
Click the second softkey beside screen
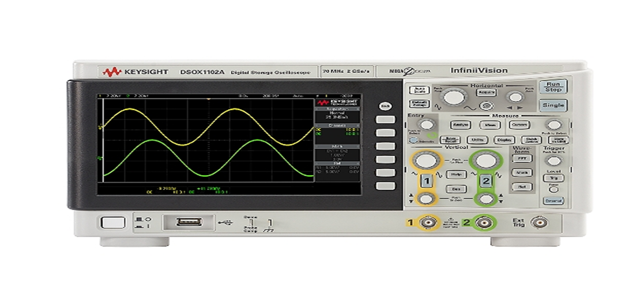385,132
